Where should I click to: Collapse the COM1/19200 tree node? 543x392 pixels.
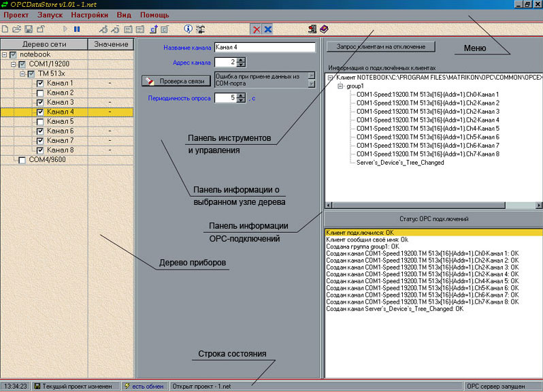pyautogui.click(x=13, y=65)
